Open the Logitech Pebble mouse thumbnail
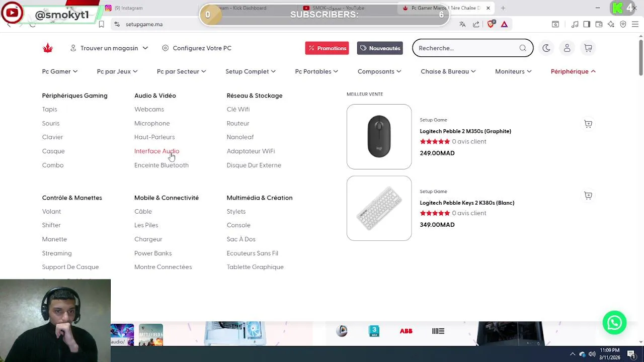The width and height of the screenshot is (644, 362). pyautogui.click(x=379, y=137)
